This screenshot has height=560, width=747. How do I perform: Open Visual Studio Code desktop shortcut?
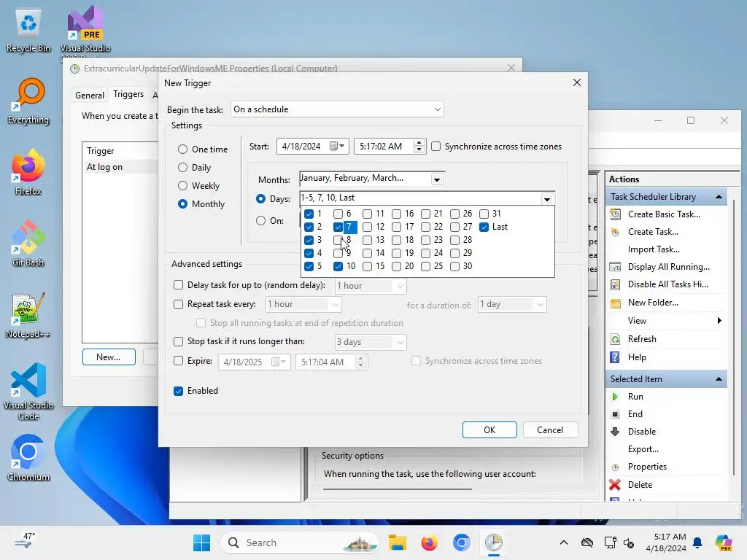coord(28,392)
